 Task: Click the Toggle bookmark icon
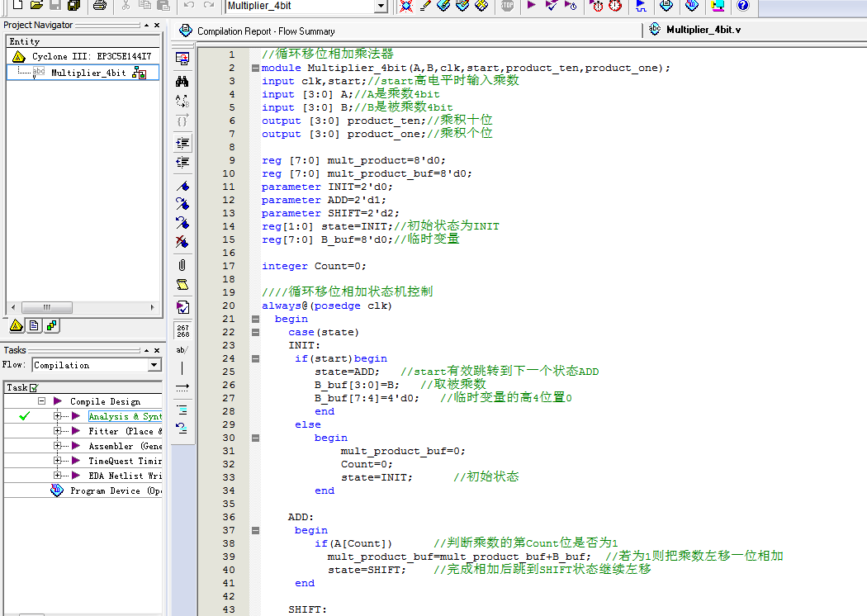click(182, 186)
